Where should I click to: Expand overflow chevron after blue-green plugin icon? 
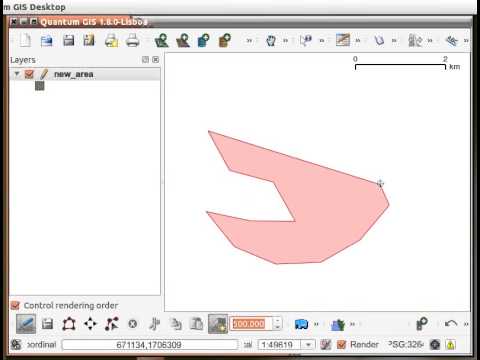pyautogui.click(x=352, y=324)
